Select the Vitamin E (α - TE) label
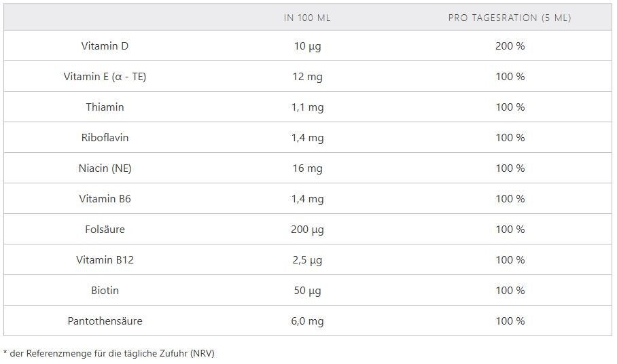Screen dimensions: 617x364 [x=105, y=77]
